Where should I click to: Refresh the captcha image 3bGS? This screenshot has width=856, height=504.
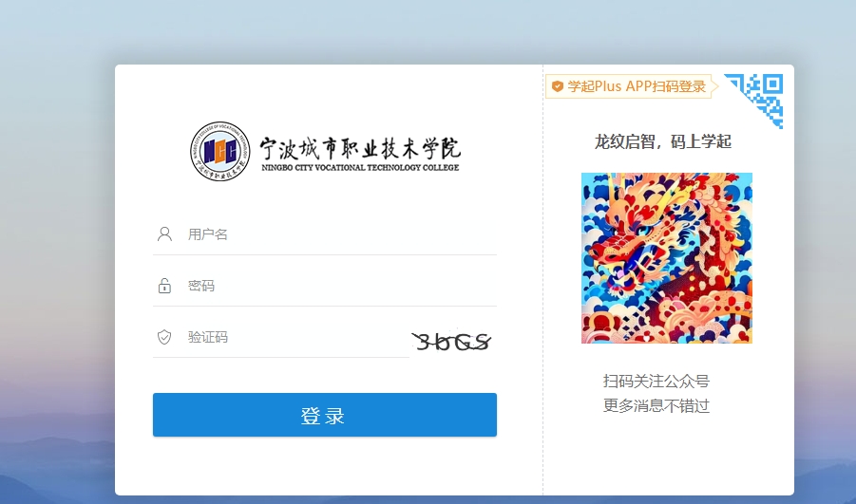click(x=451, y=342)
